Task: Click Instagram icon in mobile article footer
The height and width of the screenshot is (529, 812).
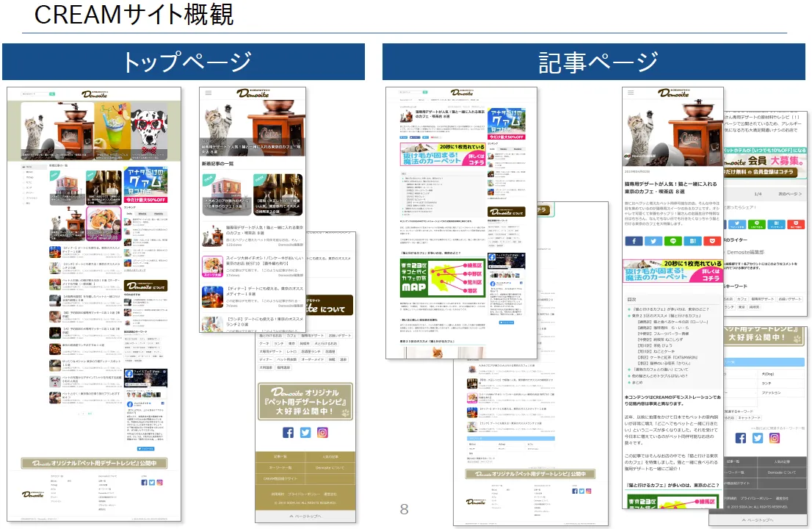Action: pos(775,439)
